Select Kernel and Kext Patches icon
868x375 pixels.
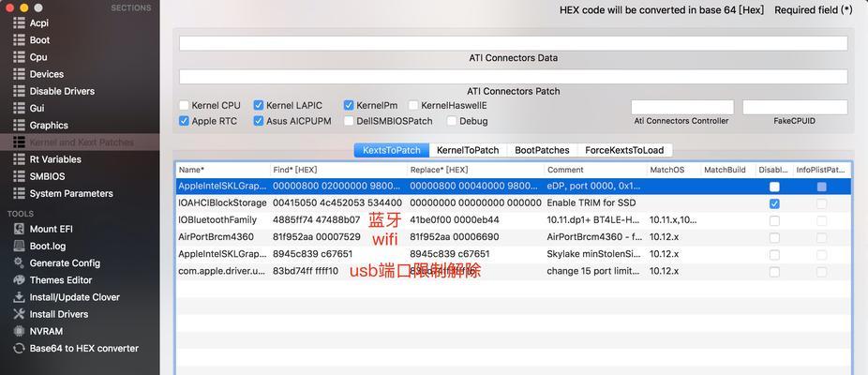20,142
